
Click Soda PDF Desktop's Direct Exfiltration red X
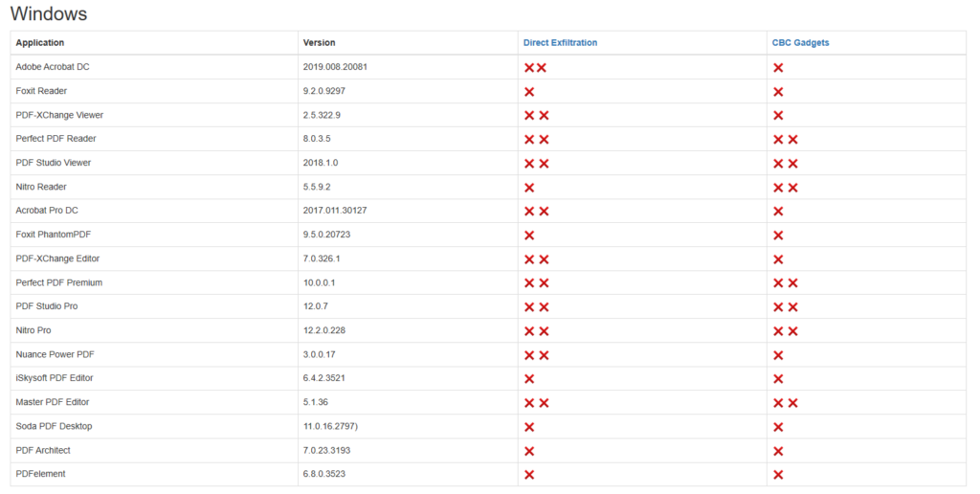(x=529, y=427)
